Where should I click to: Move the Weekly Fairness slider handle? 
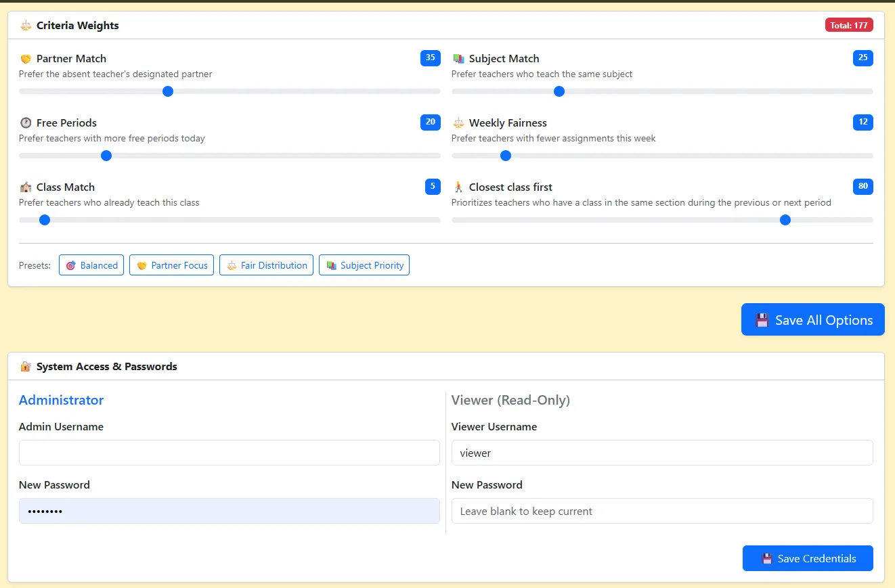(505, 156)
